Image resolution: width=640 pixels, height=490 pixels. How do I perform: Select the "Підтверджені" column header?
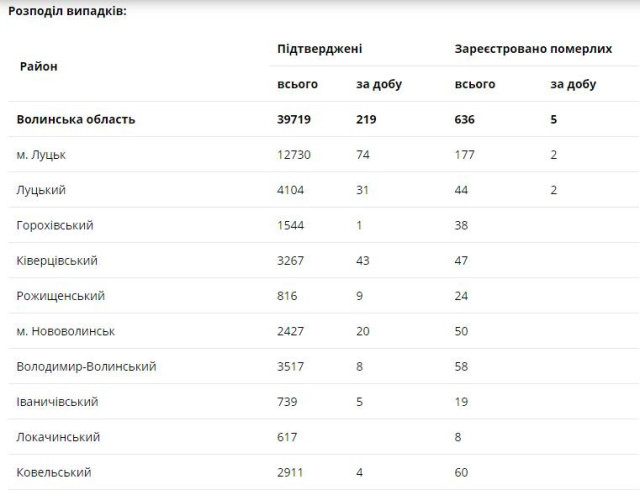tap(320, 48)
